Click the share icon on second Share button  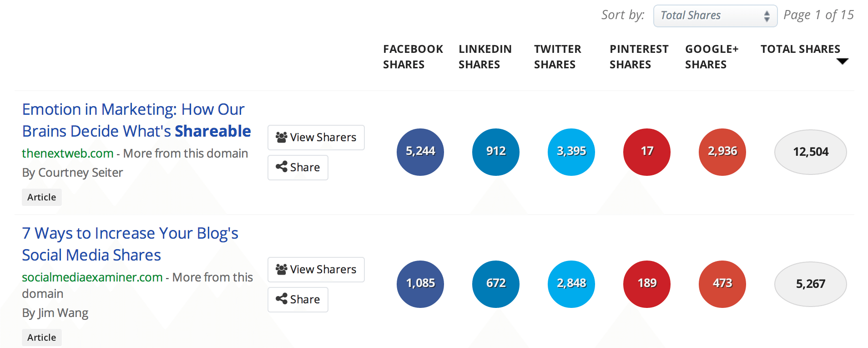click(x=281, y=299)
